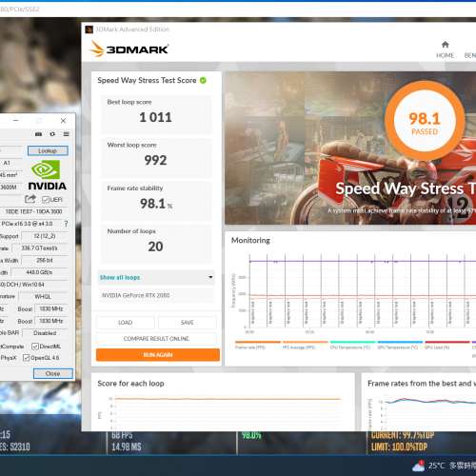Click the 448.0 GB/s bandwidth field
The image size is (476, 476).
click(x=39, y=272)
